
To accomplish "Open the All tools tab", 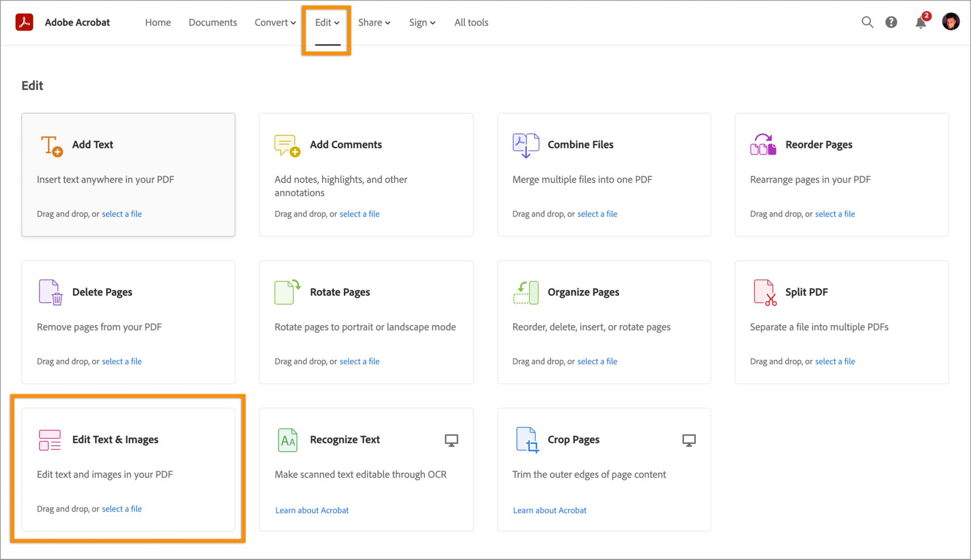I will (471, 21).
